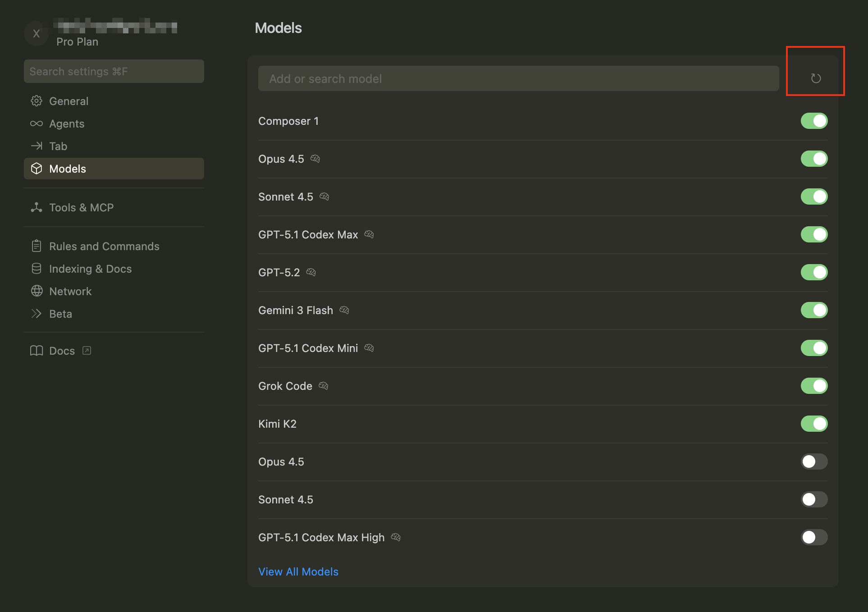Click the X avatar icon at top left
Screen dimensions: 868x612
coord(37,33)
